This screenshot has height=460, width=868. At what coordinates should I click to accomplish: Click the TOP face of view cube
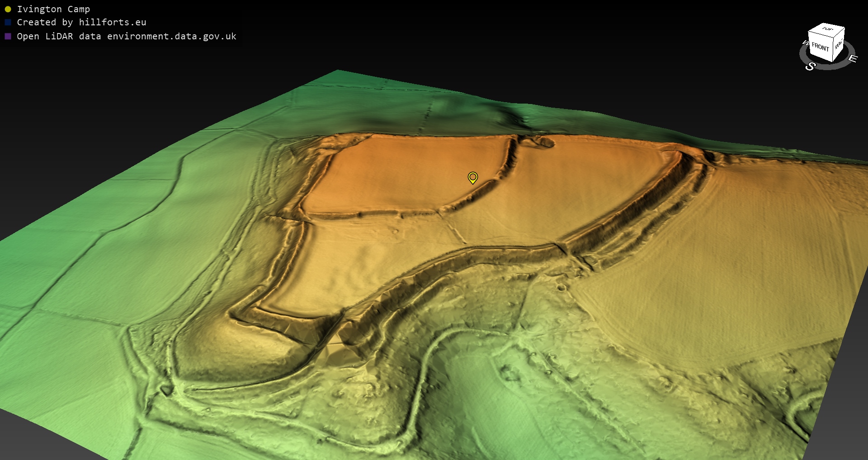(827, 29)
